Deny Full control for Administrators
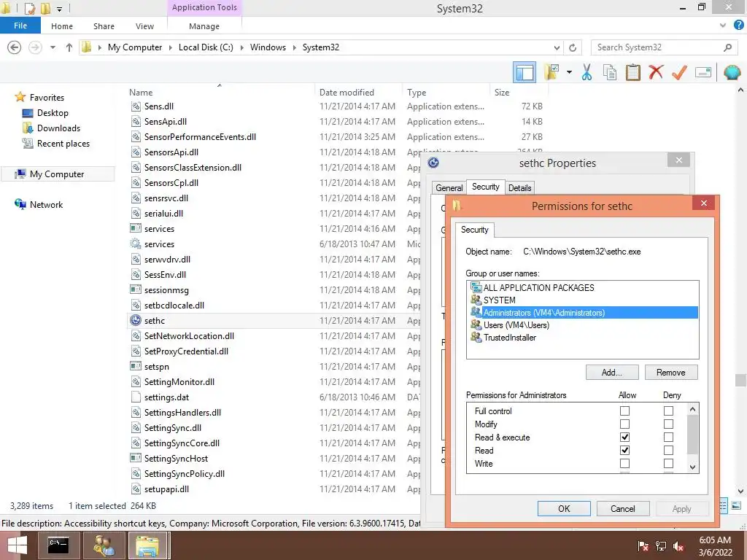The width and height of the screenshot is (747, 560). tap(668, 411)
